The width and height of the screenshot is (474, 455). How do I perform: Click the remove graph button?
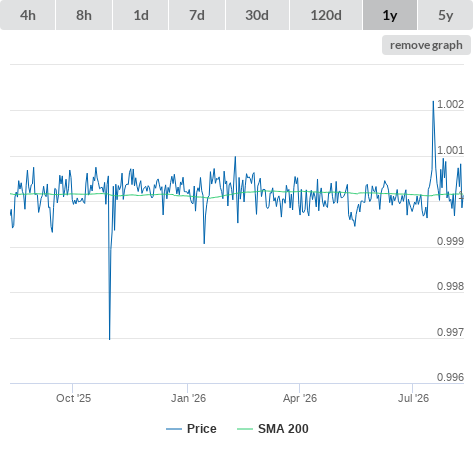(426, 45)
